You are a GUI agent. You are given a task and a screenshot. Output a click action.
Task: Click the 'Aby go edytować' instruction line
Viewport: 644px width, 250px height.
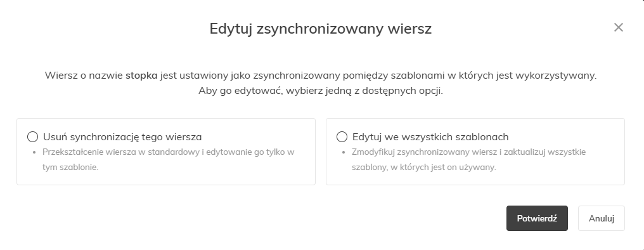tap(320, 91)
